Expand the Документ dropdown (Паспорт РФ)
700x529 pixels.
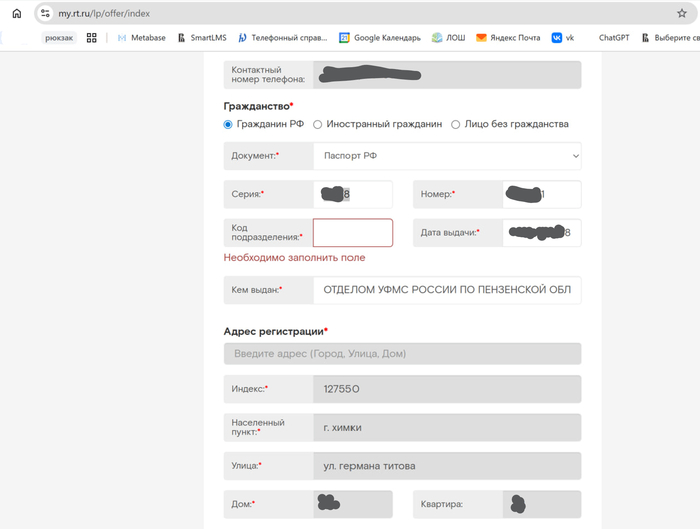446,156
